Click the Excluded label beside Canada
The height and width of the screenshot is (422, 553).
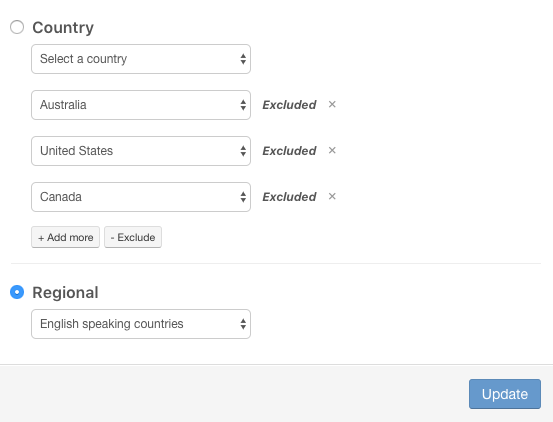tap(289, 197)
